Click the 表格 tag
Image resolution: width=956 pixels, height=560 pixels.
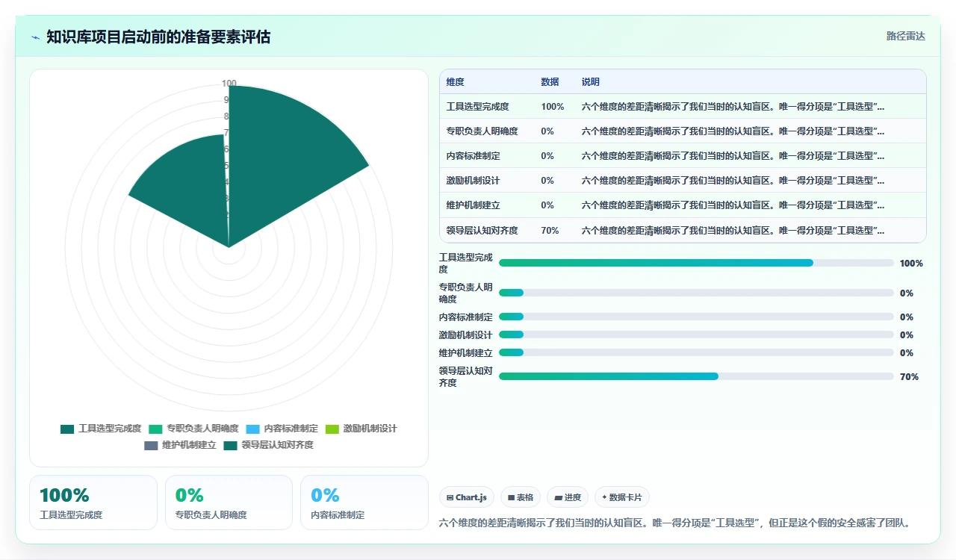click(521, 497)
